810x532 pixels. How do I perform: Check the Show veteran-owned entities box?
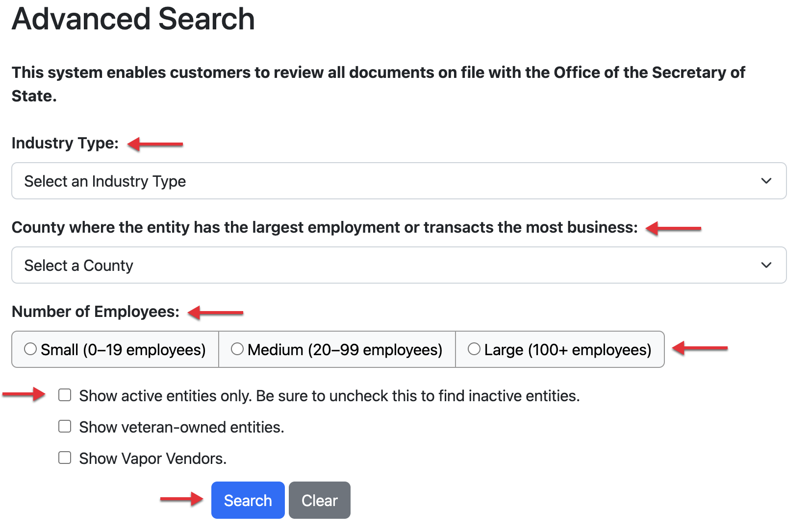coord(65,426)
